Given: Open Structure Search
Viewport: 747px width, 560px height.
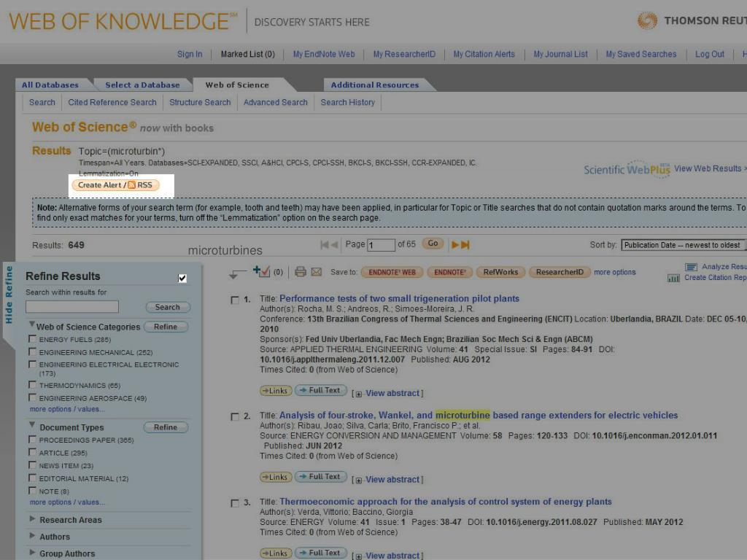Looking at the screenshot, I should 200,102.
